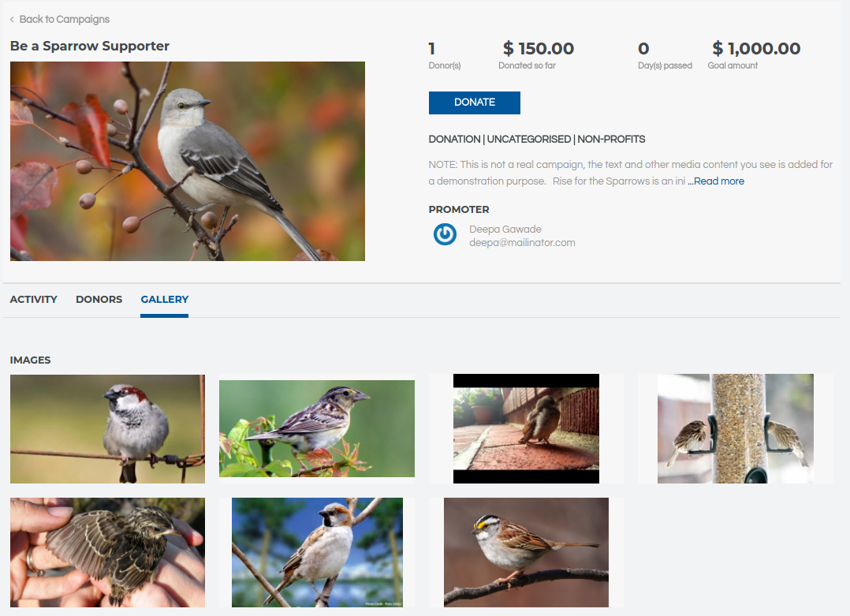Viewport: 850px width, 616px height.
Task: Open the DONORS tab
Action: (x=99, y=300)
